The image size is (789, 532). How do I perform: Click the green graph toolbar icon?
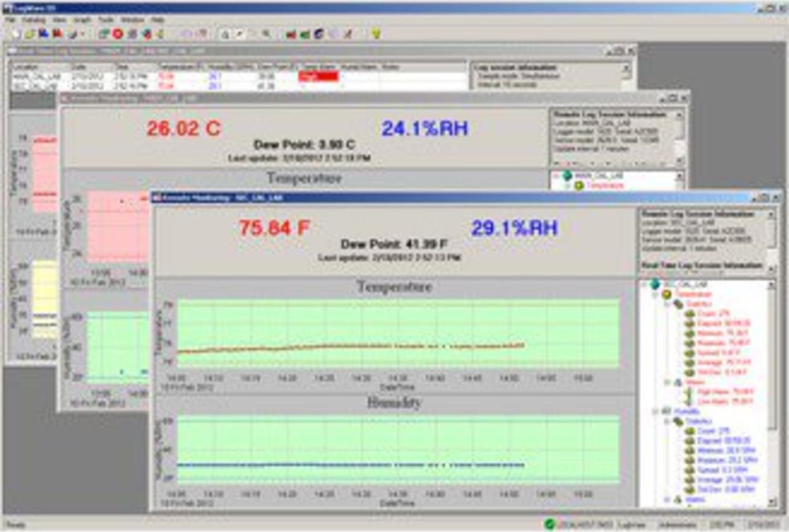[x=305, y=34]
